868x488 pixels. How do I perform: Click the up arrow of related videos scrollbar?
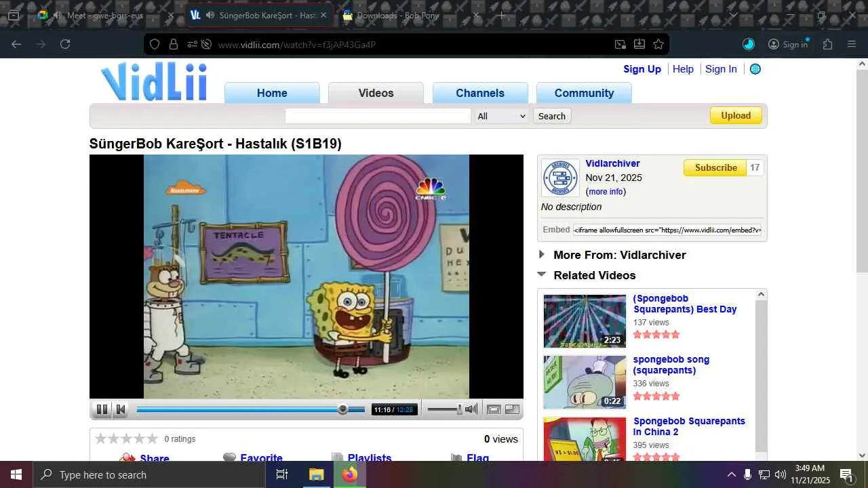click(761, 294)
